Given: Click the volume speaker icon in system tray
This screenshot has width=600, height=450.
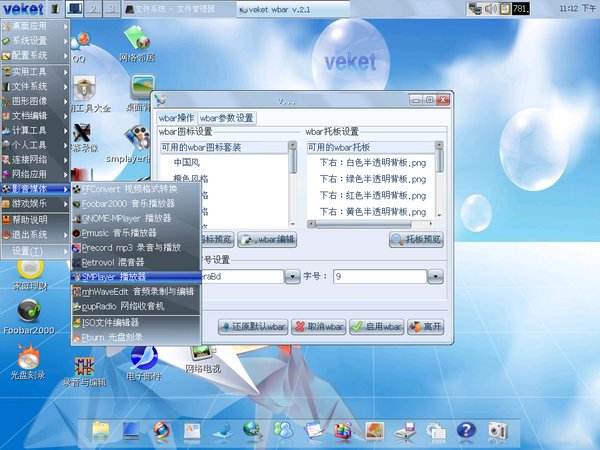Looking at the screenshot, I should pyautogui.click(x=491, y=8).
